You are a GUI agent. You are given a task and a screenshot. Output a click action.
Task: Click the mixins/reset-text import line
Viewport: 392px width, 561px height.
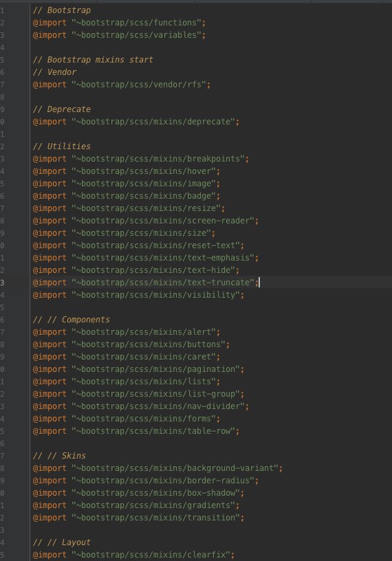138,245
